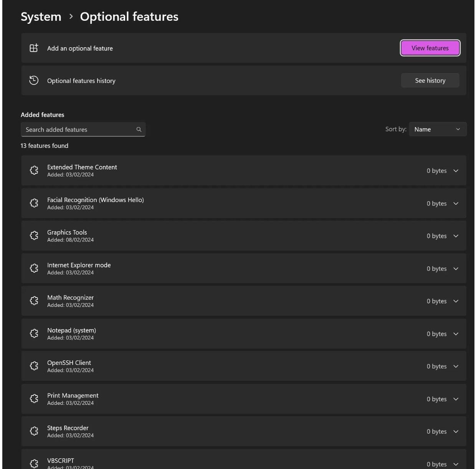The image size is (476, 469).
Task: Click the Graphics Tools feature icon
Action: [x=34, y=235]
